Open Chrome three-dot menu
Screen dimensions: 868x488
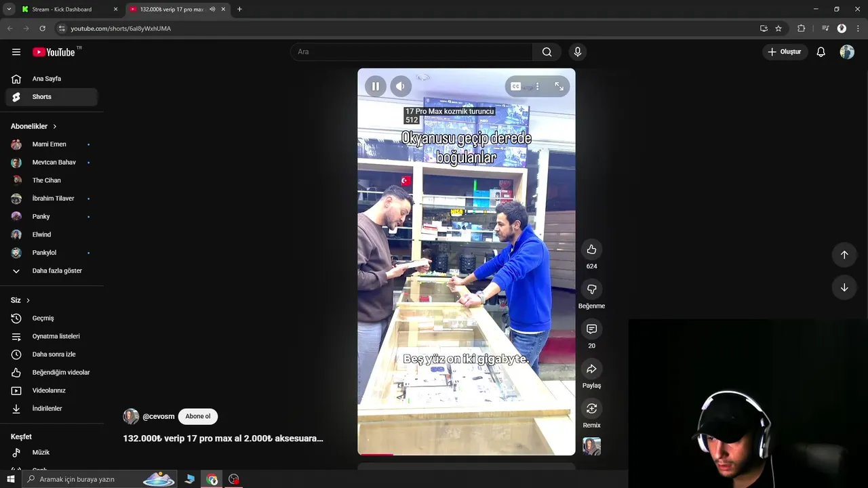pos(859,28)
